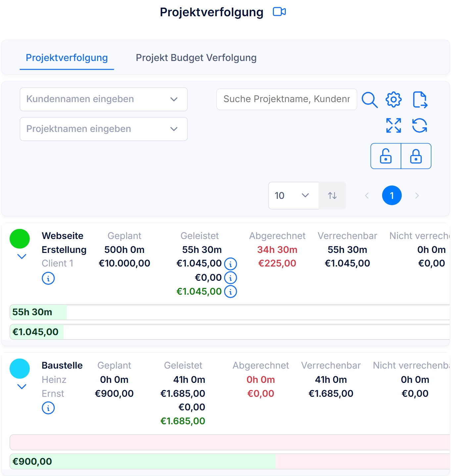Click info icon next to green €1.045,00

[x=230, y=292]
